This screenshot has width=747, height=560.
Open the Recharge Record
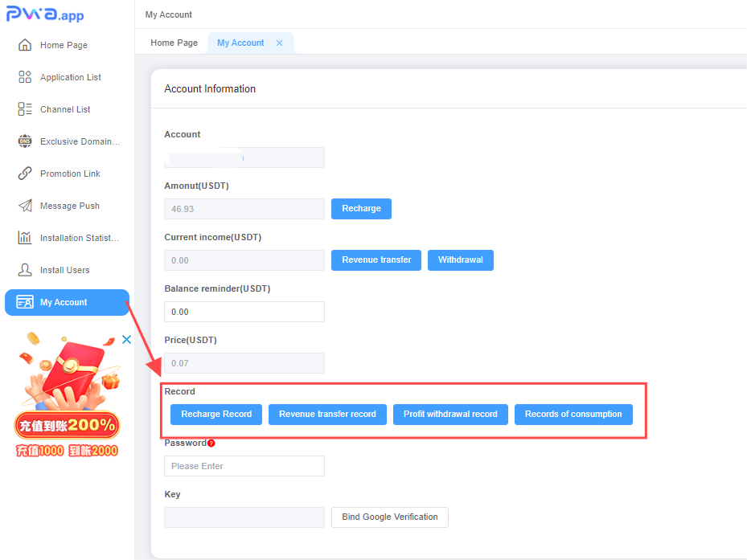click(x=216, y=415)
